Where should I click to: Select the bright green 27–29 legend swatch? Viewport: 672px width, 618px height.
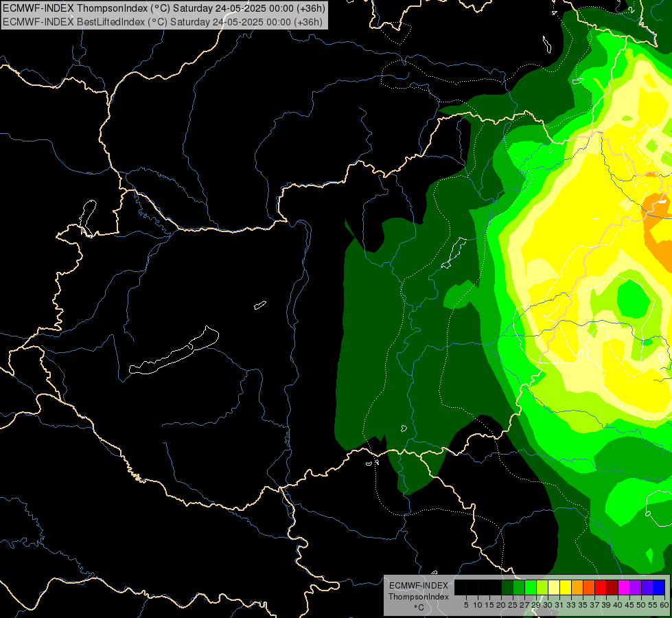pos(531,587)
